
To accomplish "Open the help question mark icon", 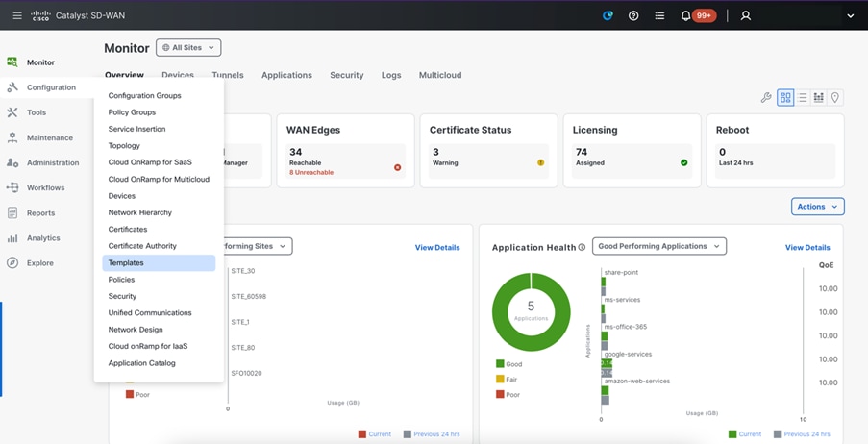I will pyautogui.click(x=633, y=16).
